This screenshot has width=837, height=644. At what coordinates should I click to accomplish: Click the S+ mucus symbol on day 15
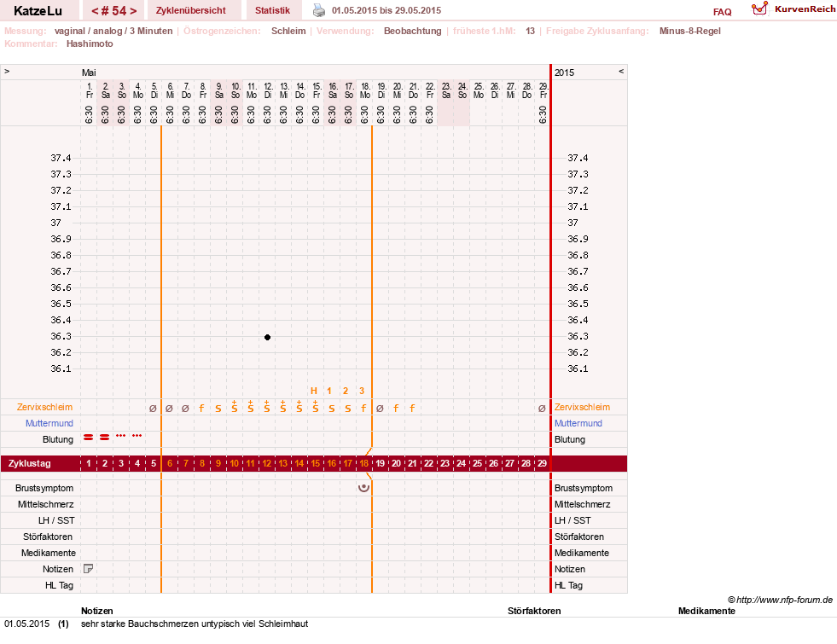tap(316, 407)
